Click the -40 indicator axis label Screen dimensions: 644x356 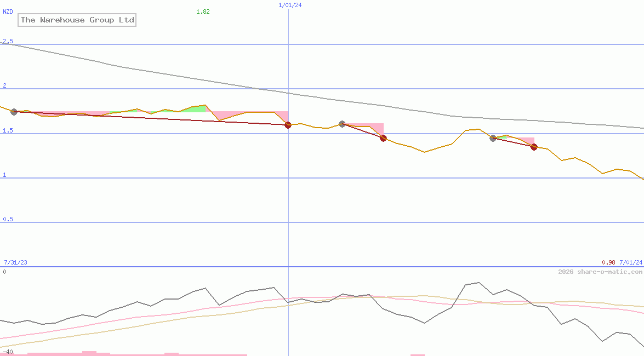[8, 352]
